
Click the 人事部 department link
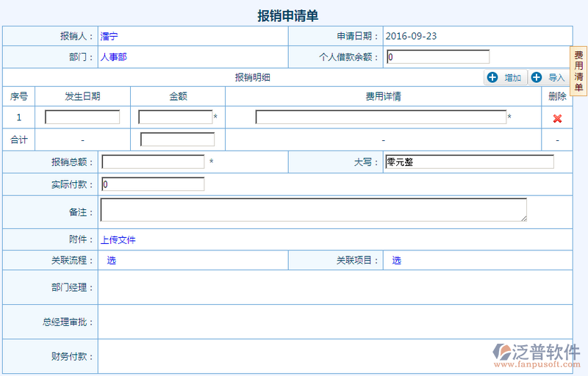pos(114,57)
